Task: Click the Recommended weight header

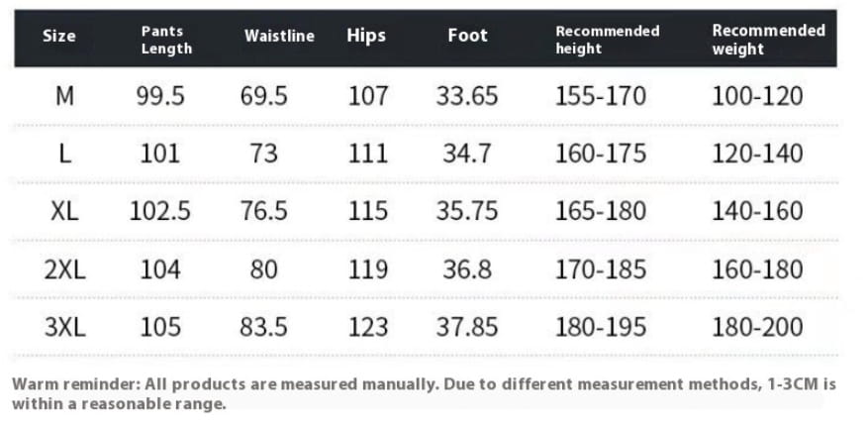Action: click(x=768, y=40)
